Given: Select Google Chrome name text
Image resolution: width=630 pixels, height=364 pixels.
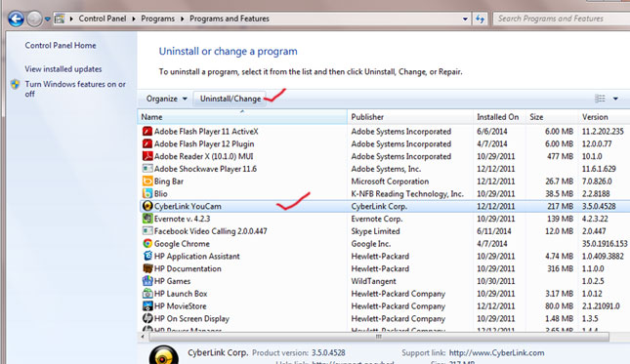Looking at the screenshot, I should [x=182, y=243].
